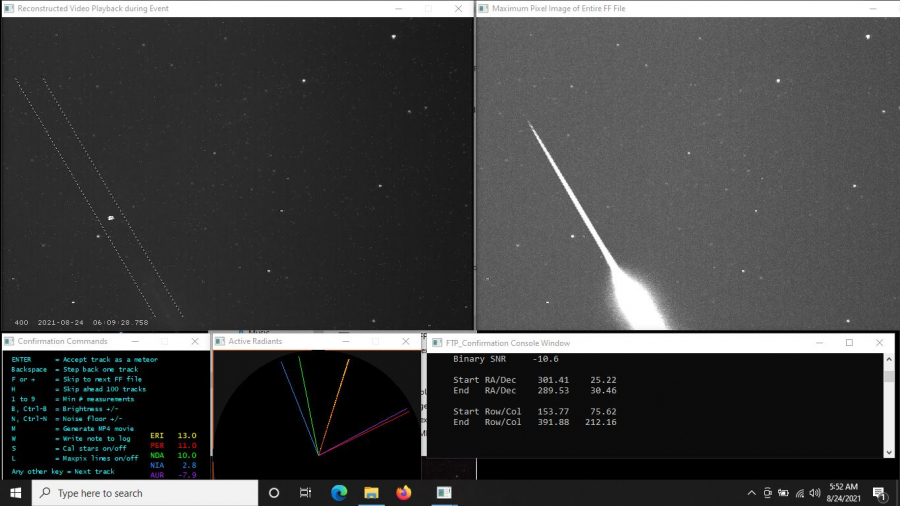Click 'Write note to log' command line
Image resolution: width=900 pixels, height=506 pixels.
click(71, 438)
